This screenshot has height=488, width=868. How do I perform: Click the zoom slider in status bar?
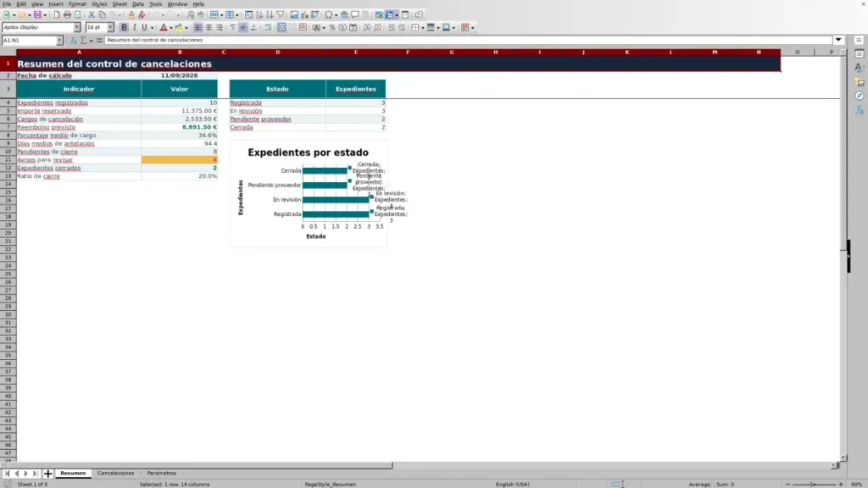click(814, 485)
